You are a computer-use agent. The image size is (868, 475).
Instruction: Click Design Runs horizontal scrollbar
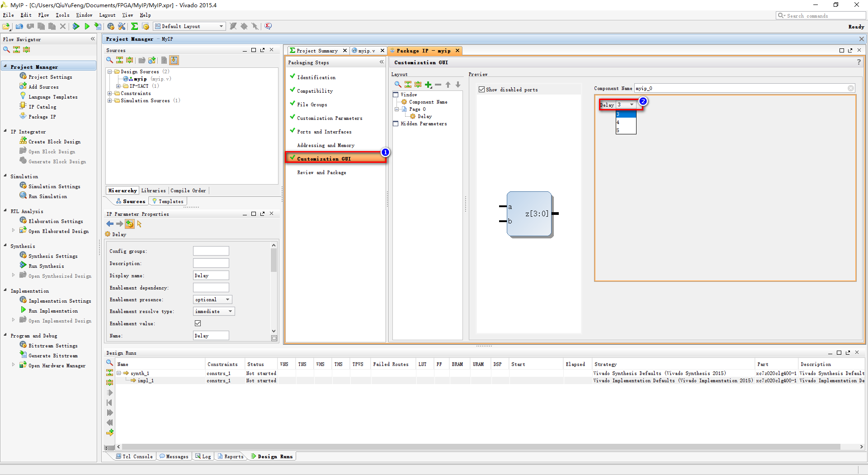tap(481, 446)
